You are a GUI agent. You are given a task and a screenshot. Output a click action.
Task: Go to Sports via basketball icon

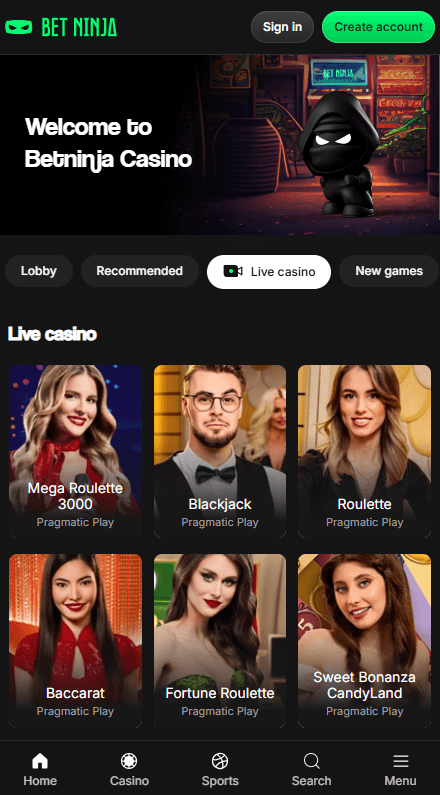tap(220, 761)
